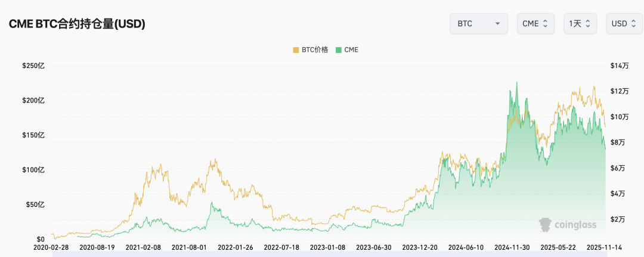Viewport: 644px width, 257px height.
Task: Open the USD currency unit dropdown
Action: [x=624, y=23]
